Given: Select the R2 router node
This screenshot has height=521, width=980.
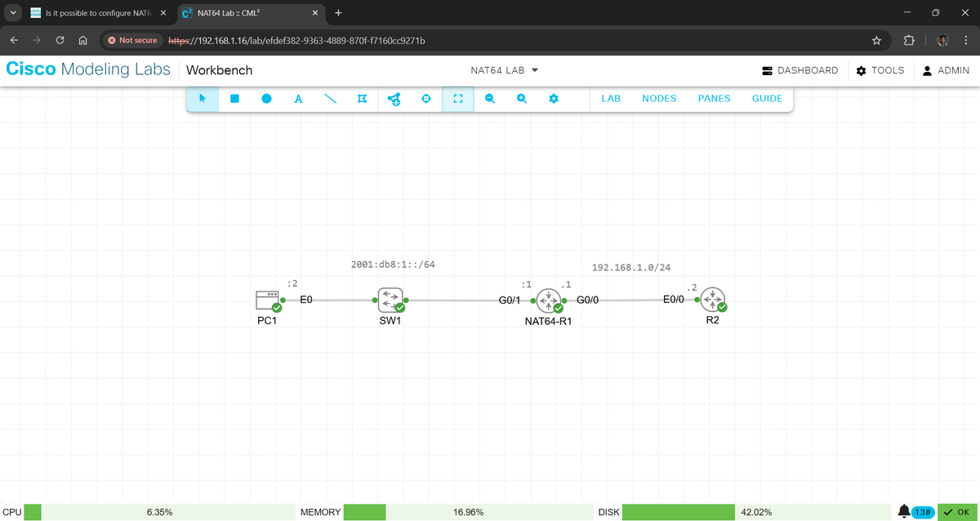Looking at the screenshot, I should click(x=713, y=300).
